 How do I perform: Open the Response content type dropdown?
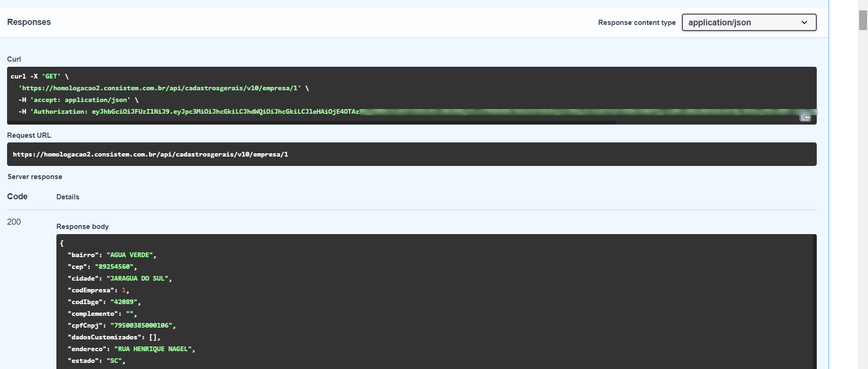748,23
